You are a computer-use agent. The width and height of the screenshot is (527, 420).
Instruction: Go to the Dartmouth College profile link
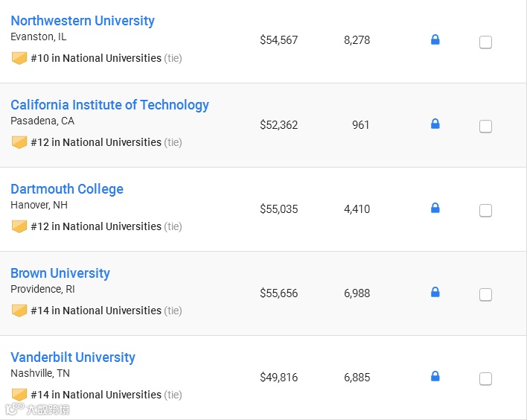(x=67, y=189)
